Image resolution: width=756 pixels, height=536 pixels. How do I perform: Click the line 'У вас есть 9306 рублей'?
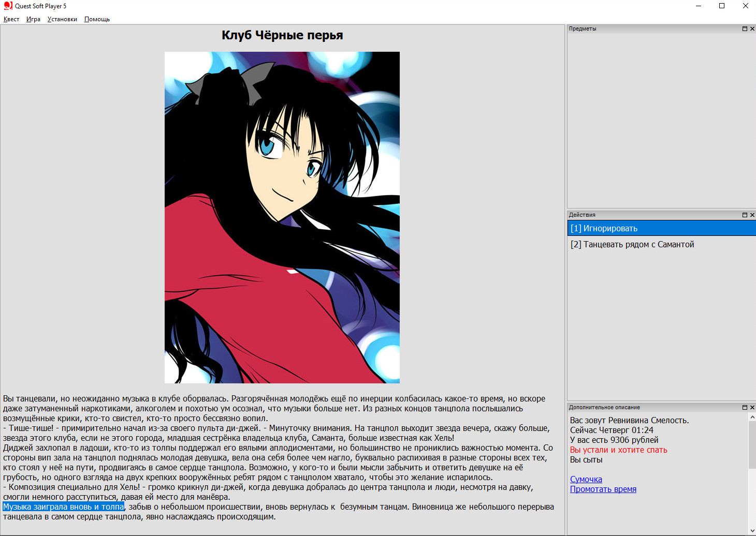[x=614, y=440]
